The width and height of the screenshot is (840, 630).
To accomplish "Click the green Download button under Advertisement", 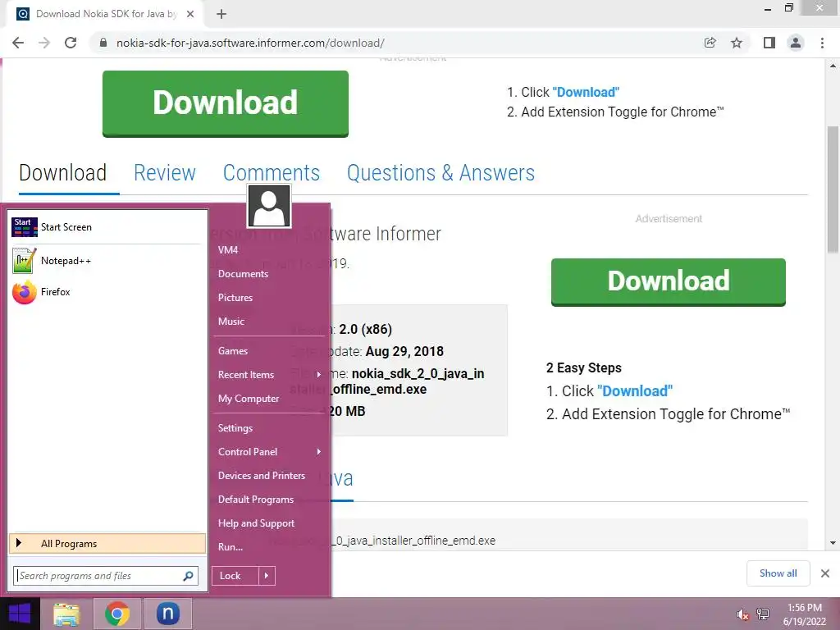I will point(668,282).
